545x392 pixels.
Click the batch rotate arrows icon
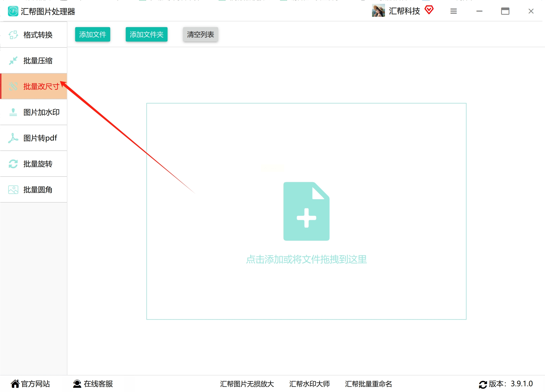(13, 164)
